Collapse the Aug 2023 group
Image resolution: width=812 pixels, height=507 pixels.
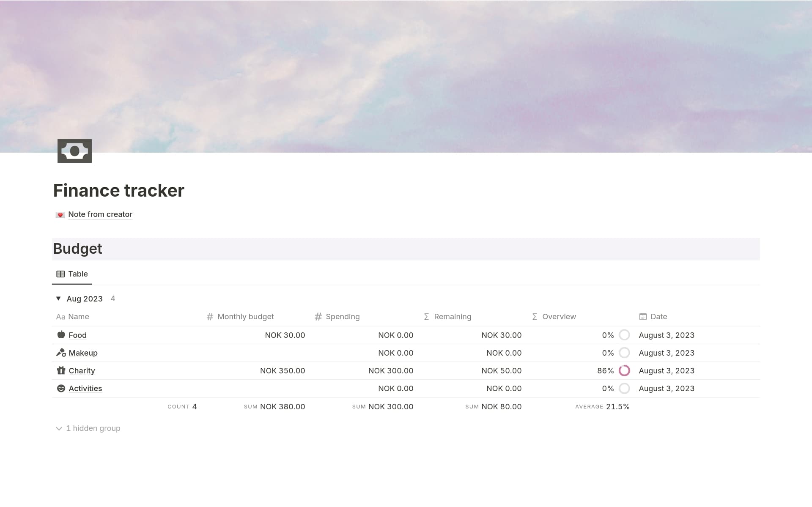coord(58,299)
